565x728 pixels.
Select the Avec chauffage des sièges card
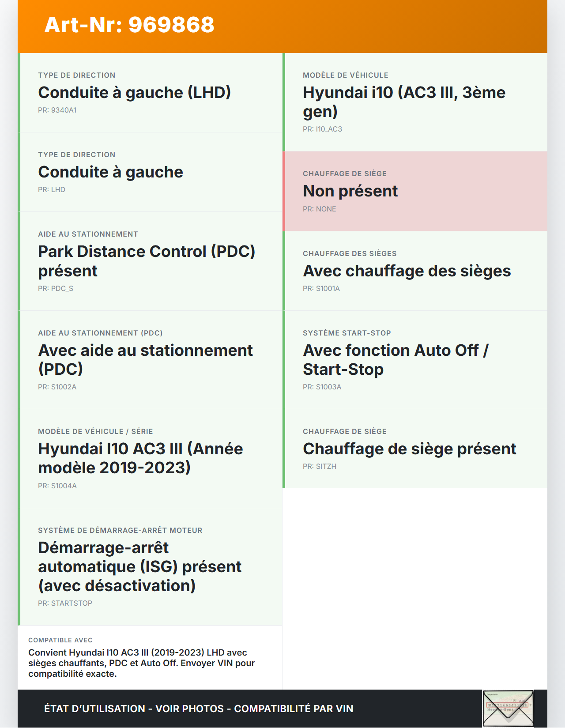415,271
